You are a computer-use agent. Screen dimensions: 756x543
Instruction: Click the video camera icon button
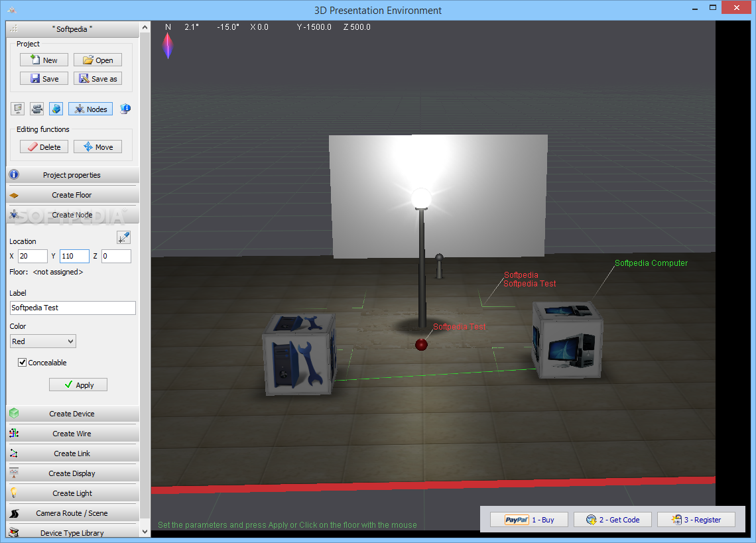click(36, 109)
